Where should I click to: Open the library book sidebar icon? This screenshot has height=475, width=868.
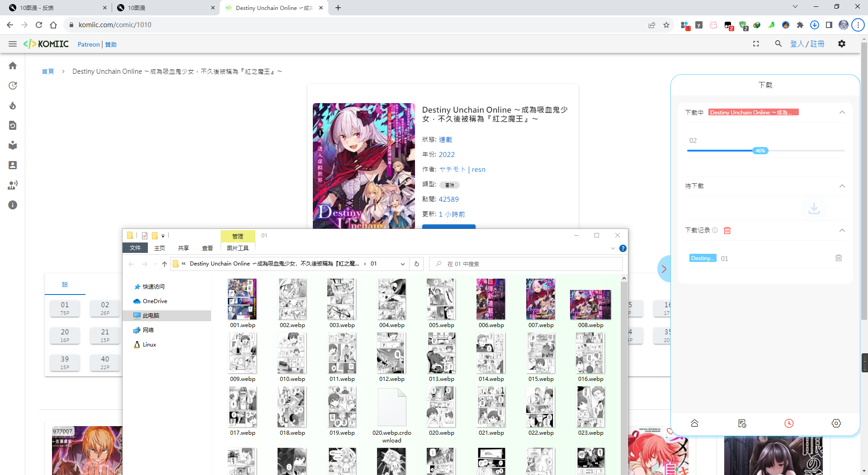pyautogui.click(x=13, y=145)
